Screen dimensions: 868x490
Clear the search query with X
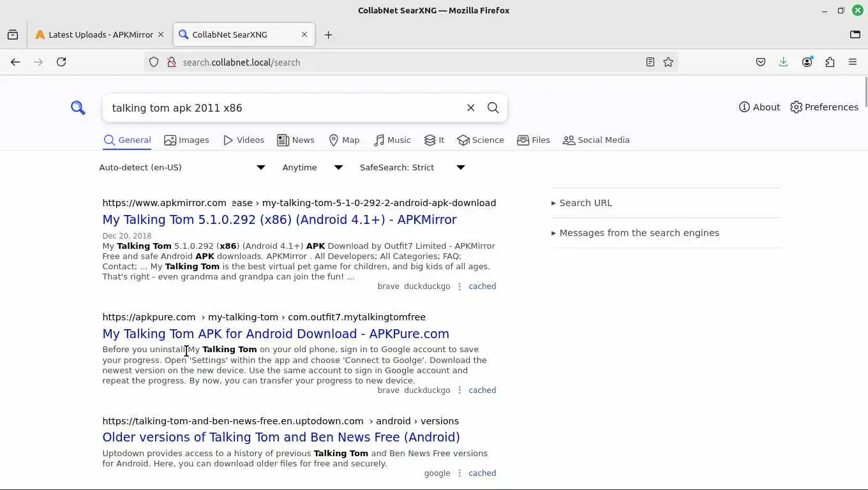(470, 108)
